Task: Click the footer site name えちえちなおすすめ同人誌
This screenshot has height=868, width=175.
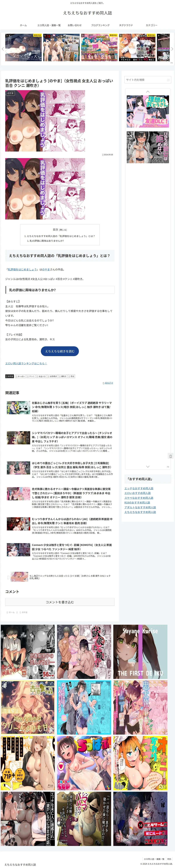Action: [x=20, y=865]
